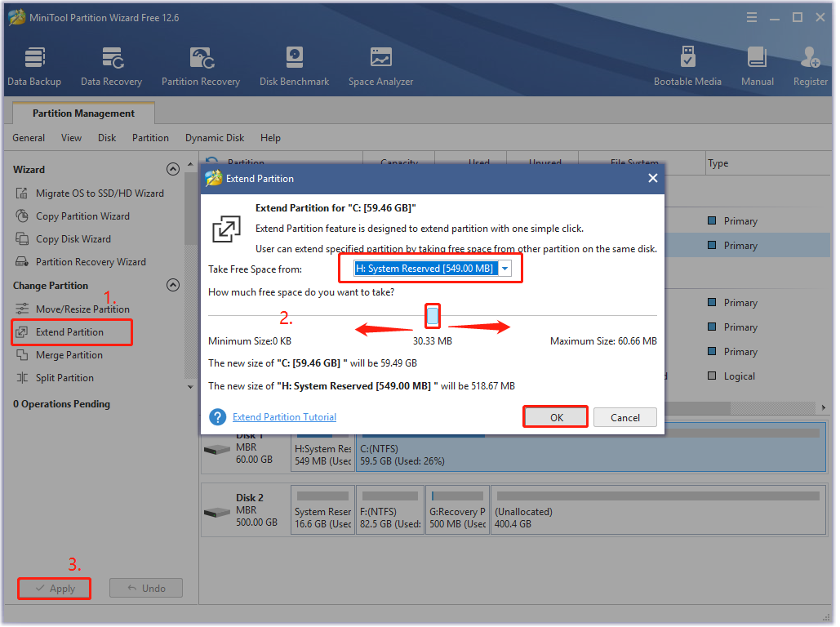840x627 pixels.
Task: Choose Split Partition in sidebar
Action: [x=55, y=378]
